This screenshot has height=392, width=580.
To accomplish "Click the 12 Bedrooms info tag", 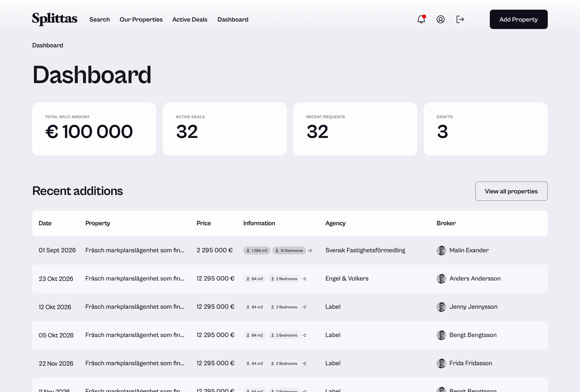I will pyautogui.click(x=289, y=250).
